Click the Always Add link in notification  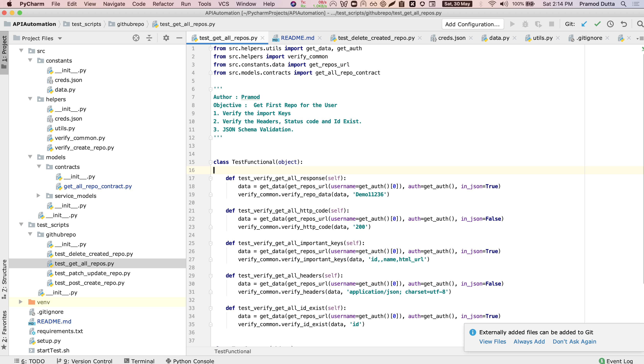click(x=529, y=342)
